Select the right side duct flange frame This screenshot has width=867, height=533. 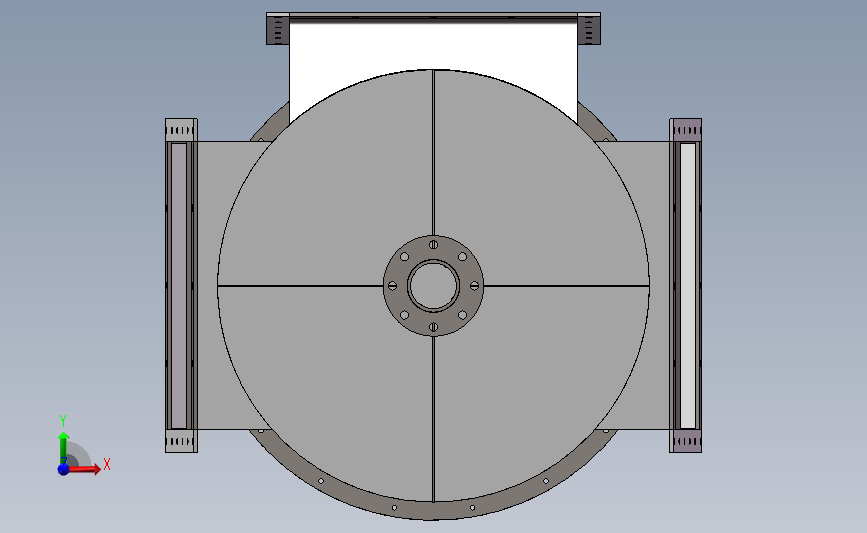tap(686, 285)
